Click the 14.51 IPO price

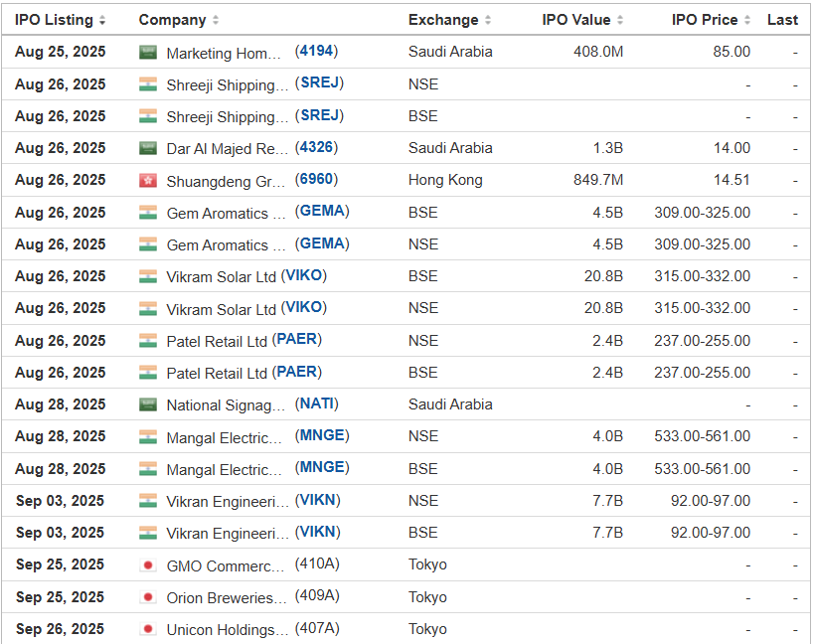(732, 180)
